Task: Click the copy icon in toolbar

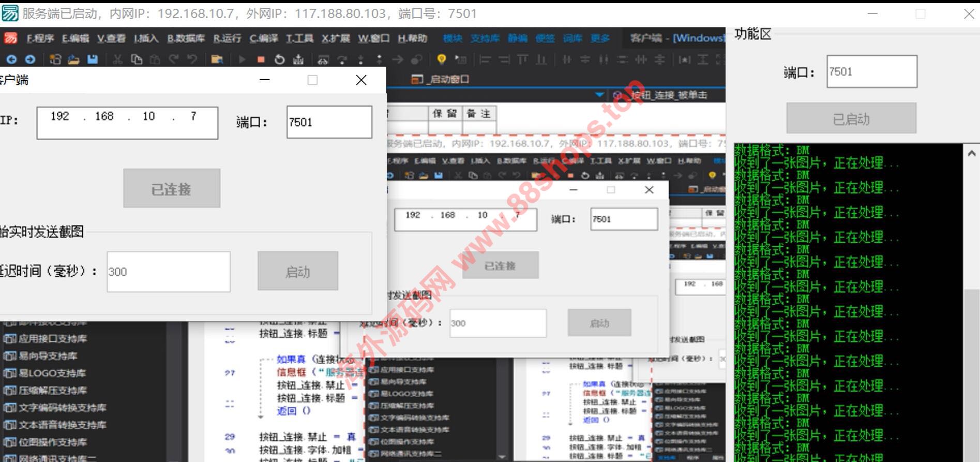Action: click(137, 59)
